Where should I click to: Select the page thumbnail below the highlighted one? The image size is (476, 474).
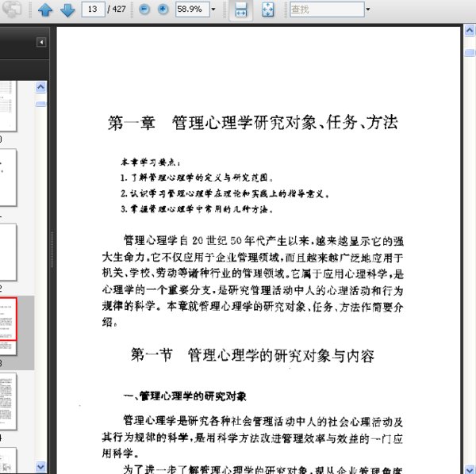[8, 401]
